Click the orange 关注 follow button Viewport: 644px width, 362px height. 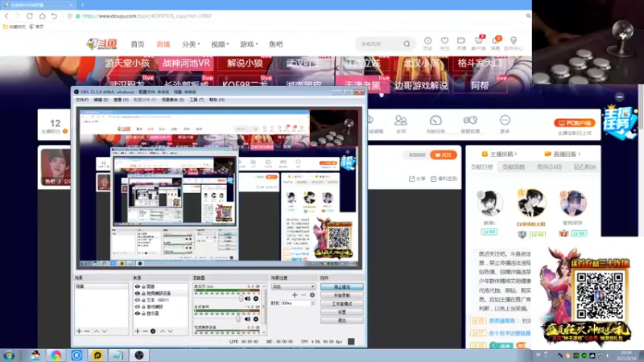444,154
